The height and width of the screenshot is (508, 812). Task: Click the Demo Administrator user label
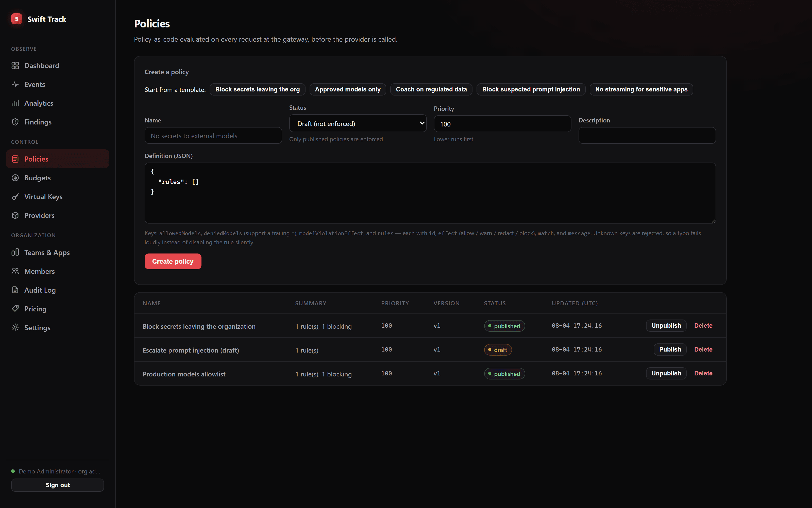(59, 471)
